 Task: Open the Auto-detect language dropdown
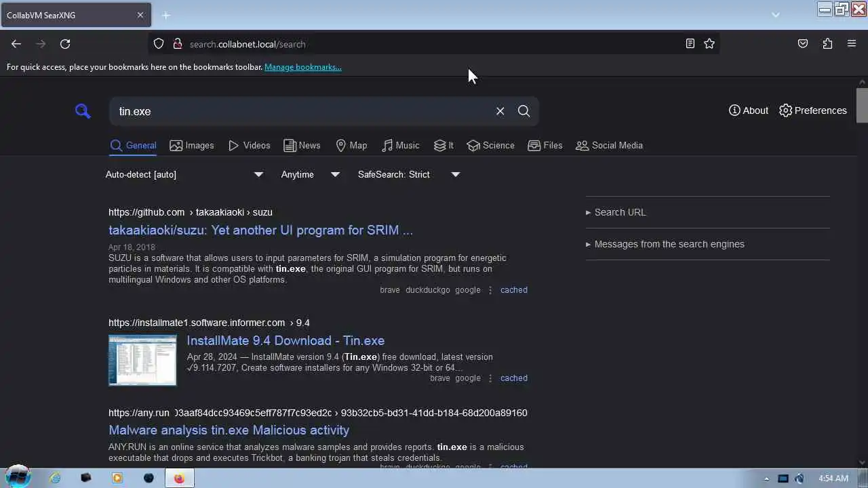[x=184, y=175]
